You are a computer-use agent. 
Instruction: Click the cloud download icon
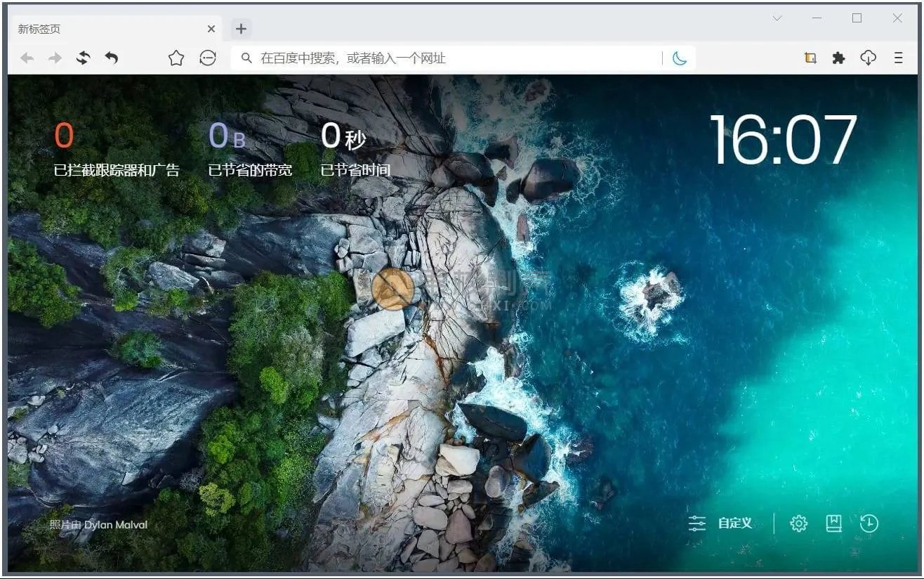[x=869, y=58]
